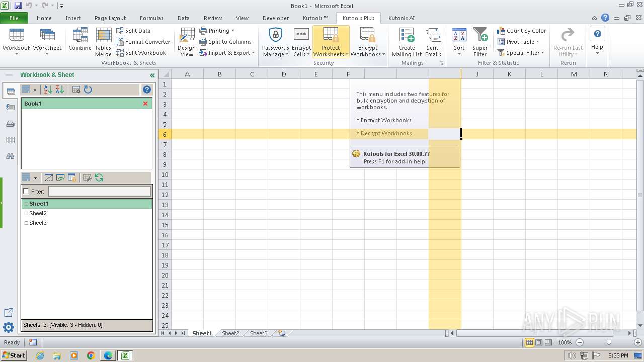Open the Worksheet dropdown menu
Screen dimensions: 644x362
[47, 42]
